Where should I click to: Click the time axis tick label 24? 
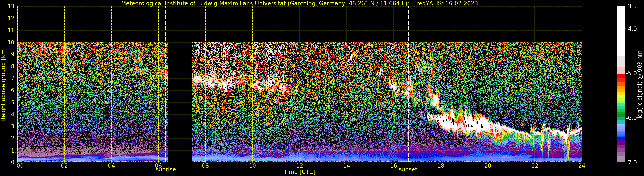point(582,166)
